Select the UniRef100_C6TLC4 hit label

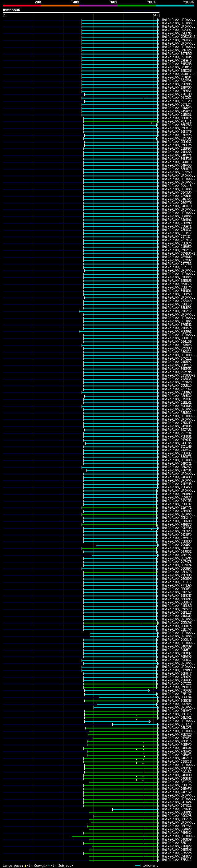click(x=177, y=105)
